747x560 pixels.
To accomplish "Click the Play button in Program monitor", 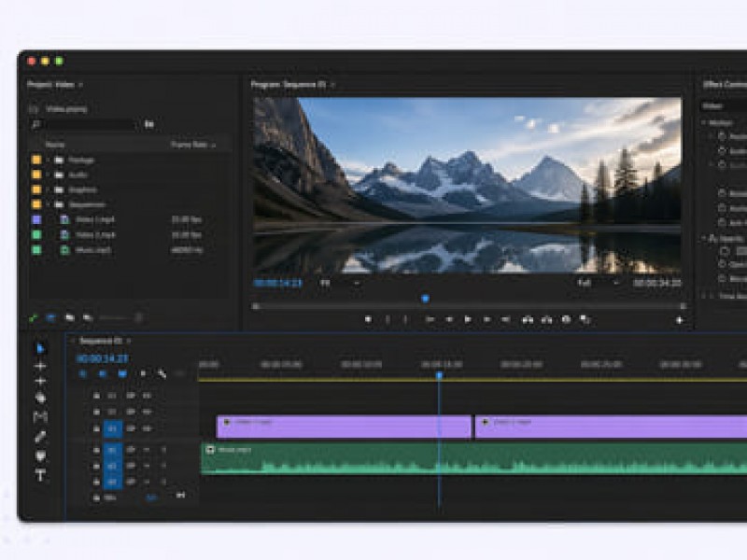I will point(468,319).
